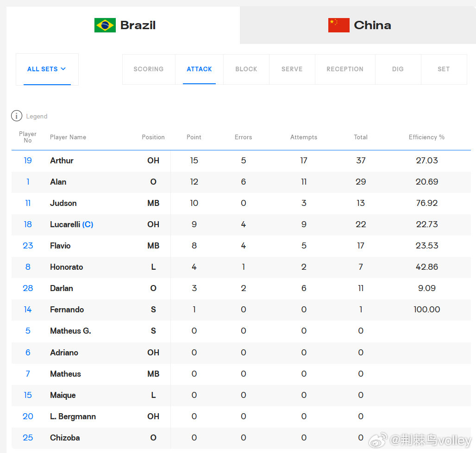Open the RECEPTION tab
The height and width of the screenshot is (453, 476).
coord(345,69)
